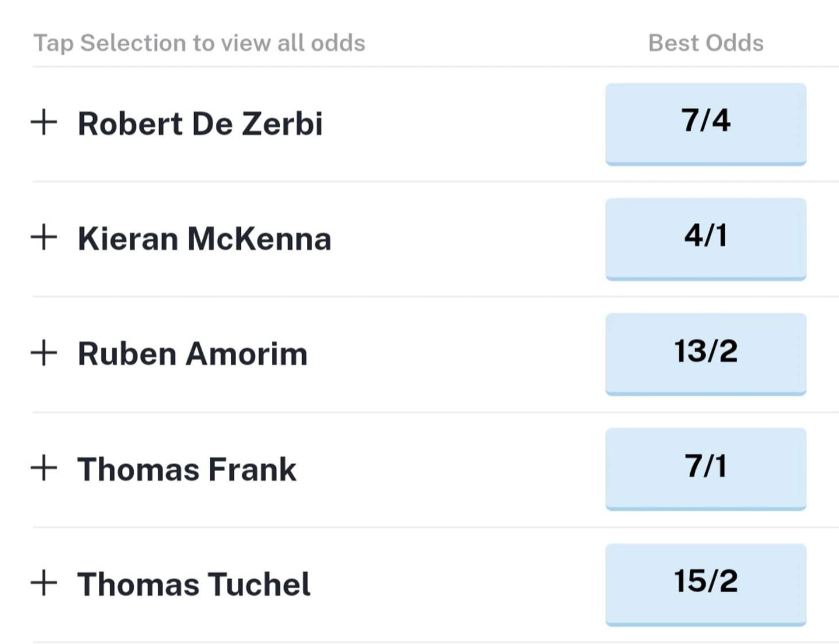Open Thomas Frank odds via plus icon
Screen dimensions: 839x644
point(44,467)
